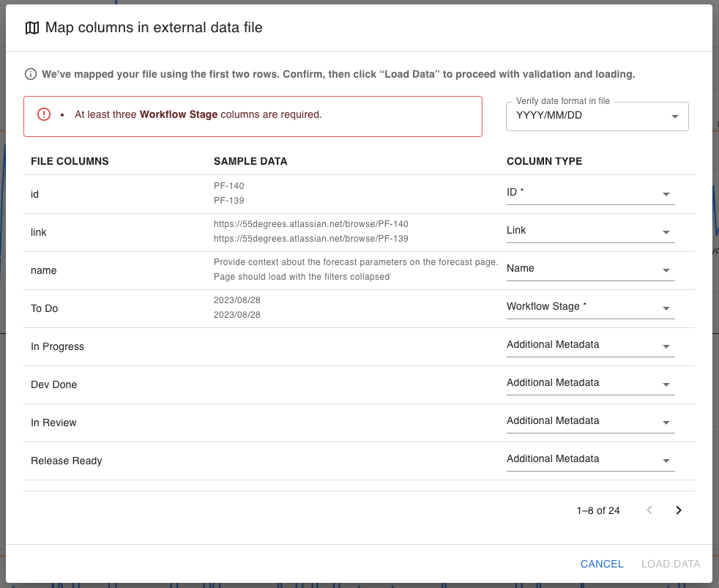Click the previous page arrow
Image resolution: width=719 pixels, height=588 pixels.
click(649, 510)
